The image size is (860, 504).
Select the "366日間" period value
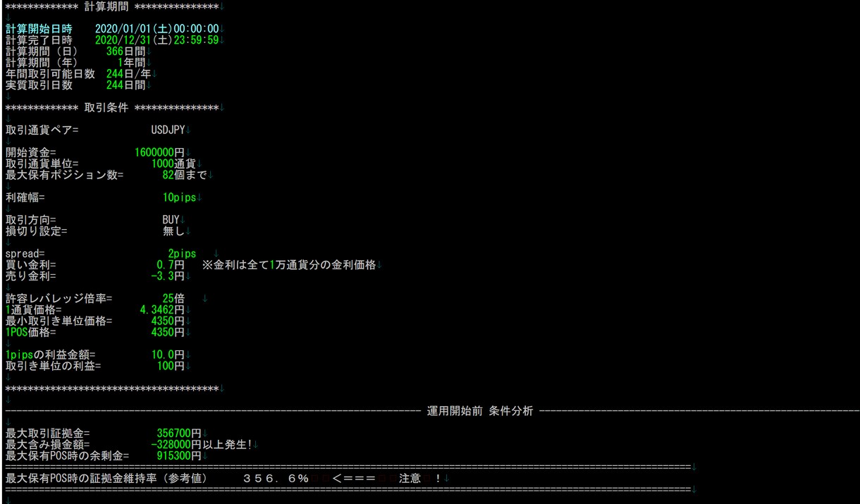pyautogui.click(x=126, y=51)
